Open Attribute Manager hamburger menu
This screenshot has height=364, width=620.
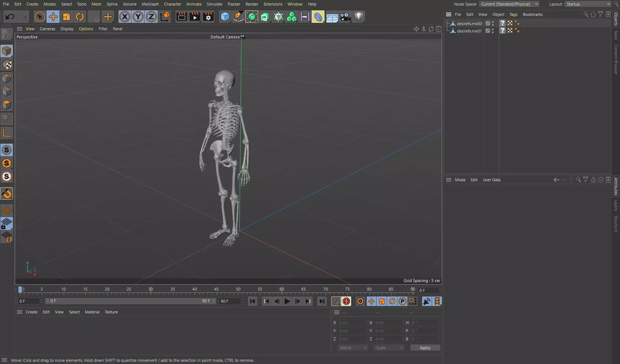click(449, 180)
